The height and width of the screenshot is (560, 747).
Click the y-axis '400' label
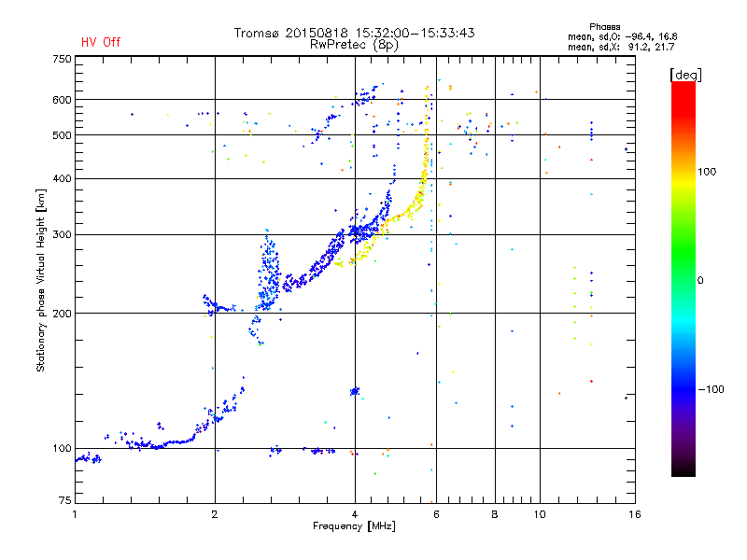62,179
